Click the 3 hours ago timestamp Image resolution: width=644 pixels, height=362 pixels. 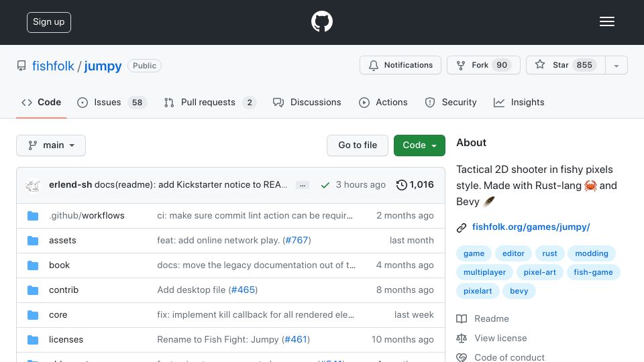[361, 185]
